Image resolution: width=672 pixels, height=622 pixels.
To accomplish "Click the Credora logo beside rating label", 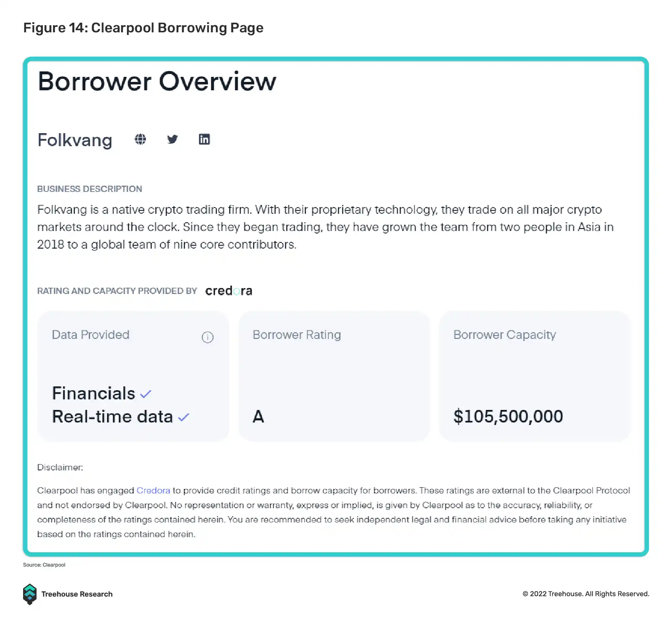I will click(228, 291).
